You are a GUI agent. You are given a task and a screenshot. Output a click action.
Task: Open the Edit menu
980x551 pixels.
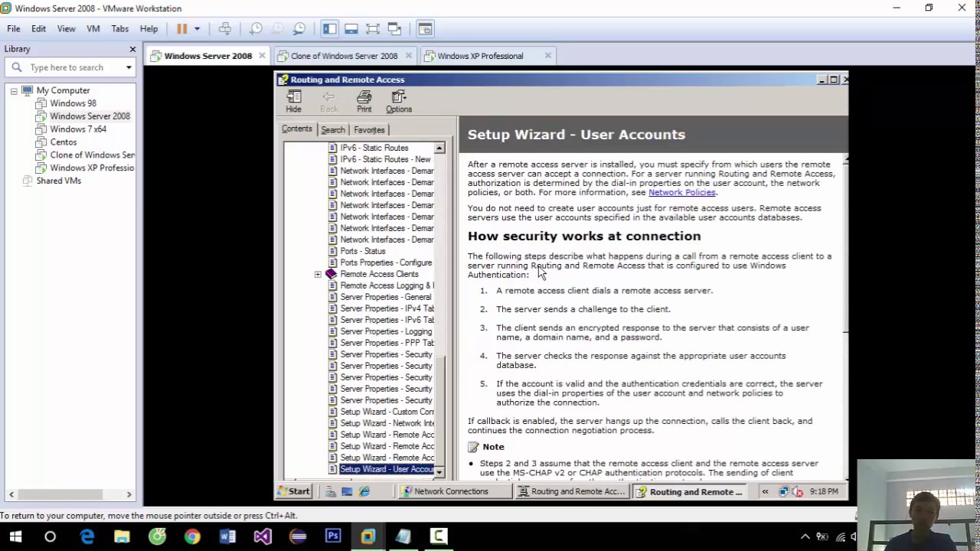pyautogui.click(x=38, y=28)
